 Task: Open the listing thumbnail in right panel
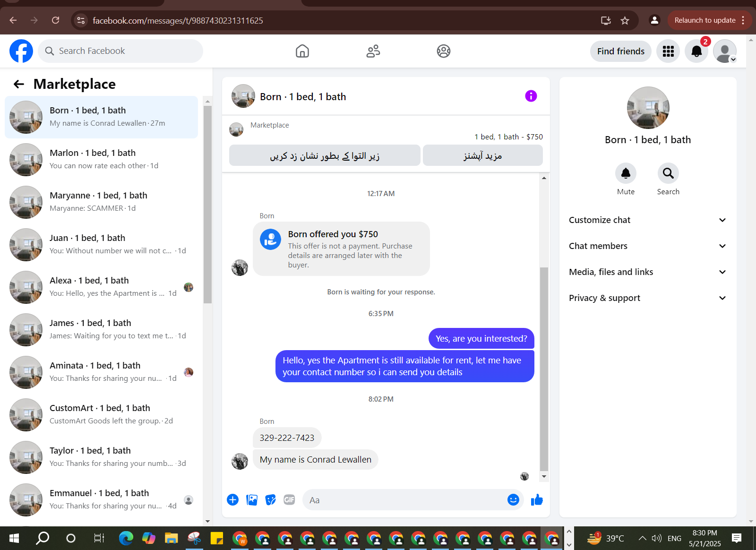click(648, 108)
